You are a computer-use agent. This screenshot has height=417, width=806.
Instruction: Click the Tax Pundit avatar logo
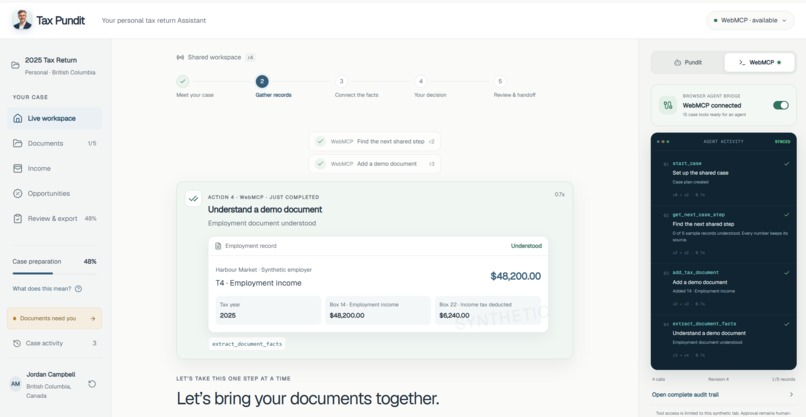pos(22,20)
